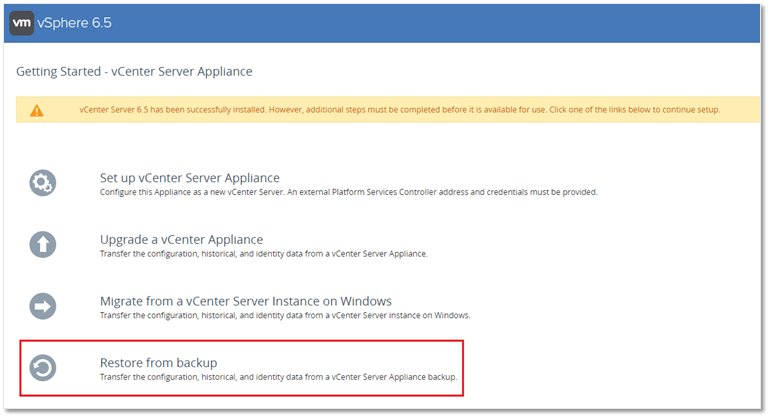Open Upgrade a vCenter Appliance
Screen dimensions: 770x418
click(x=181, y=239)
